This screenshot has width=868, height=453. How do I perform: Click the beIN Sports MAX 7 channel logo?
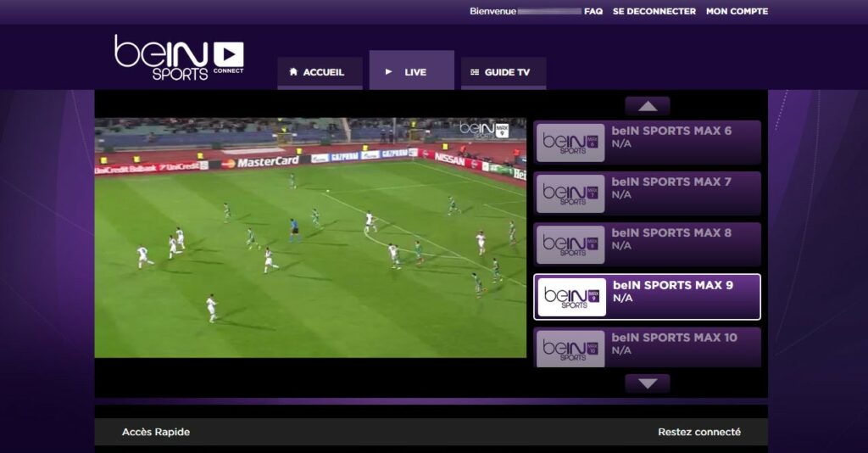pos(570,193)
